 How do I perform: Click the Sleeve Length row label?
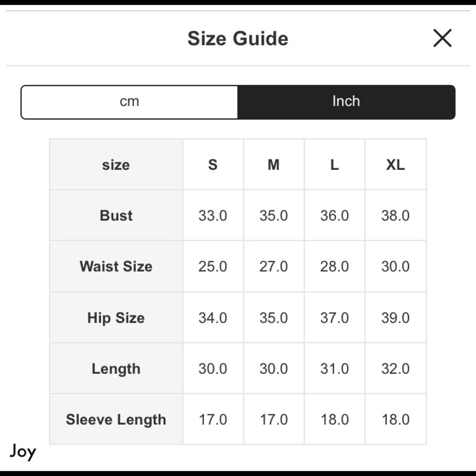pyautogui.click(x=116, y=419)
